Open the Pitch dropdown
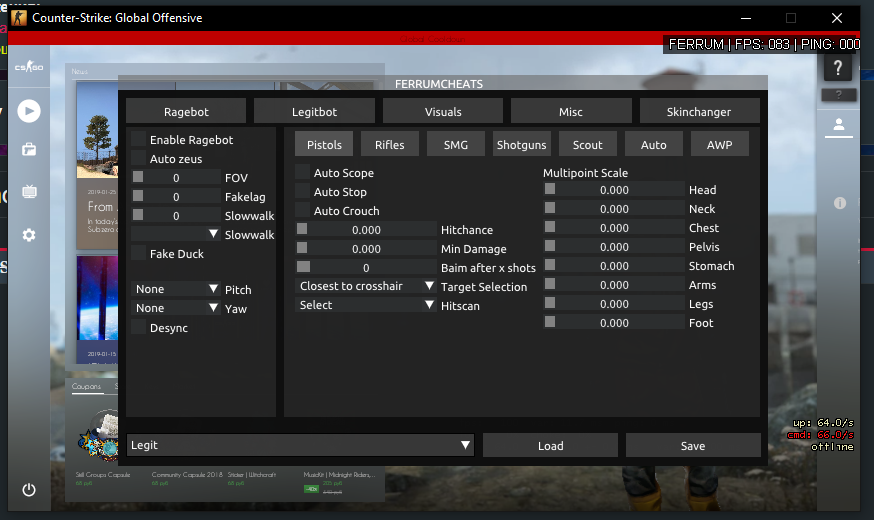Image resolution: width=874 pixels, height=520 pixels. pyautogui.click(x=176, y=289)
